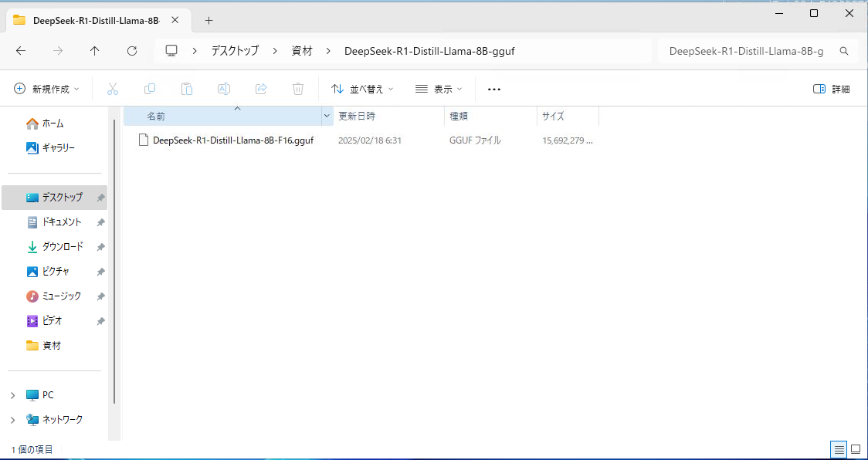Click 資材 in address bar breadcrumb

point(302,51)
